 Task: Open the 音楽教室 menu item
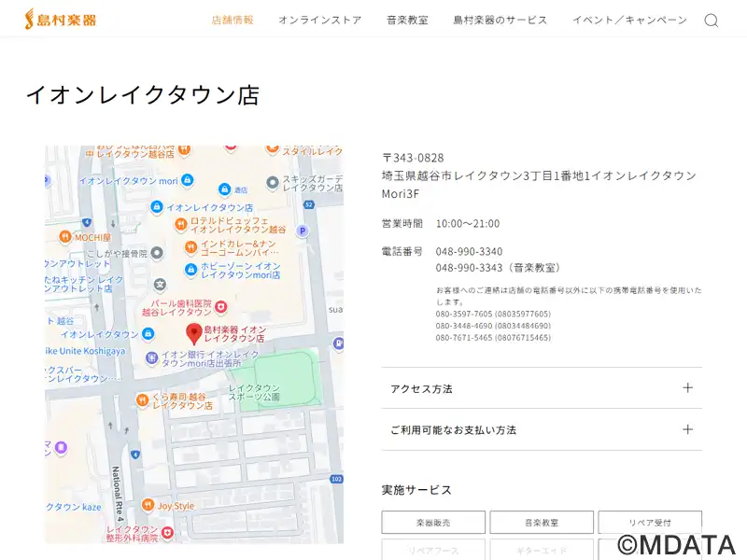407,20
